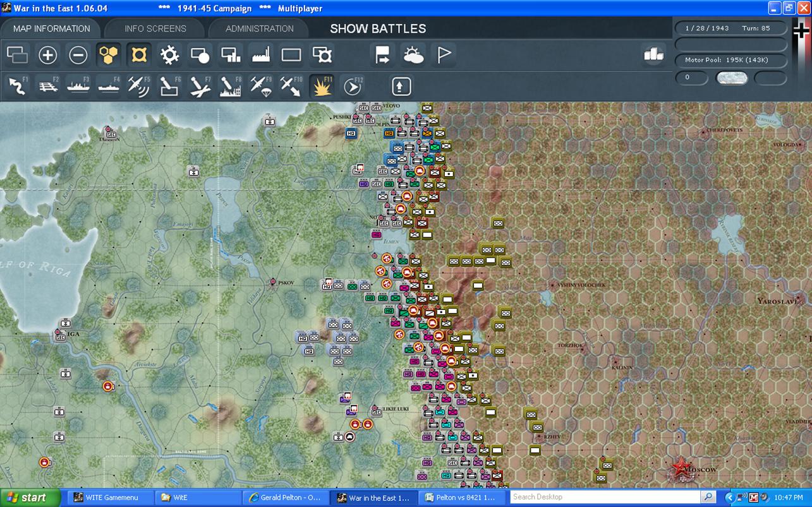
Task: Click the rectangle-with-circle toolbar icon
Action: [x=200, y=56]
